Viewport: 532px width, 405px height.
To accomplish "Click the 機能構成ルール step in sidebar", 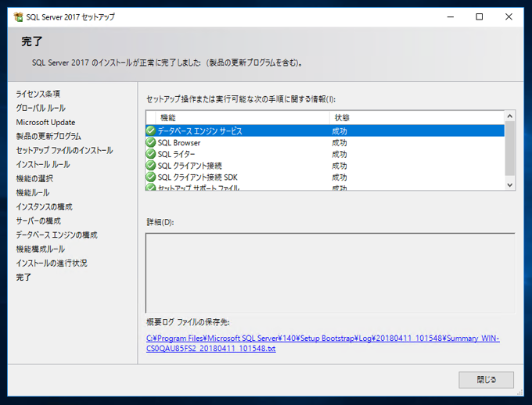I will (x=41, y=249).
